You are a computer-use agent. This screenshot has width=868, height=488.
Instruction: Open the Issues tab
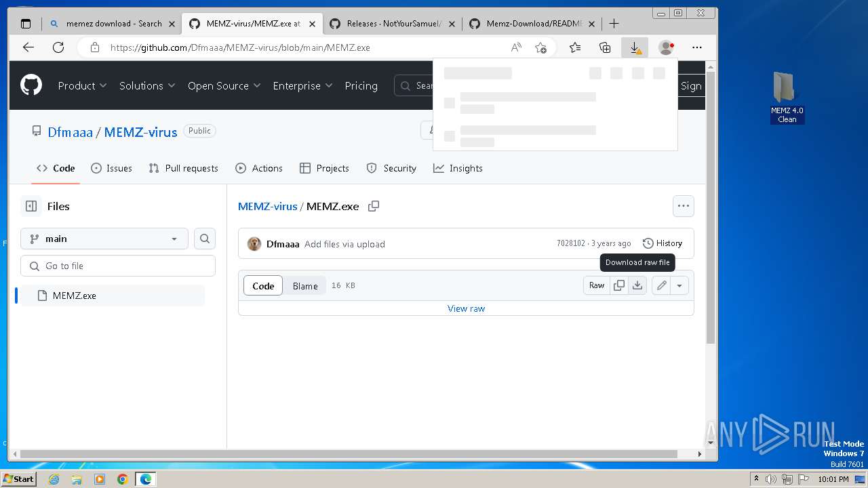(112, 168)
